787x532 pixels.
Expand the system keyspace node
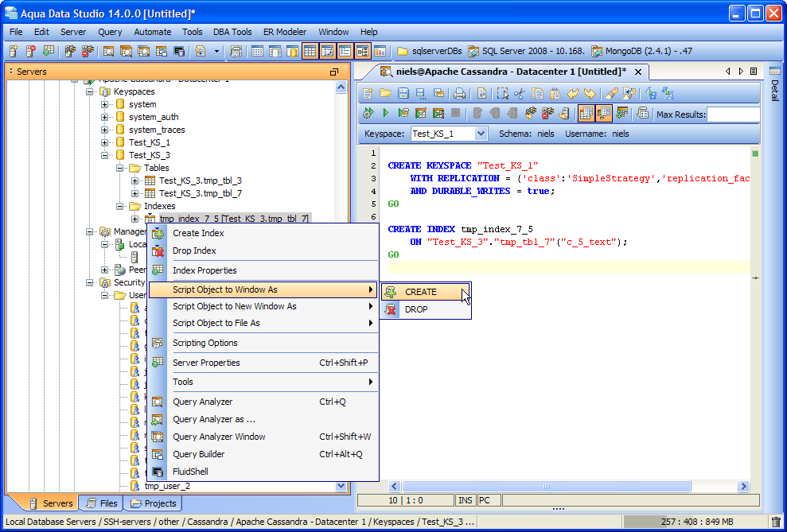tap(104, 104)
